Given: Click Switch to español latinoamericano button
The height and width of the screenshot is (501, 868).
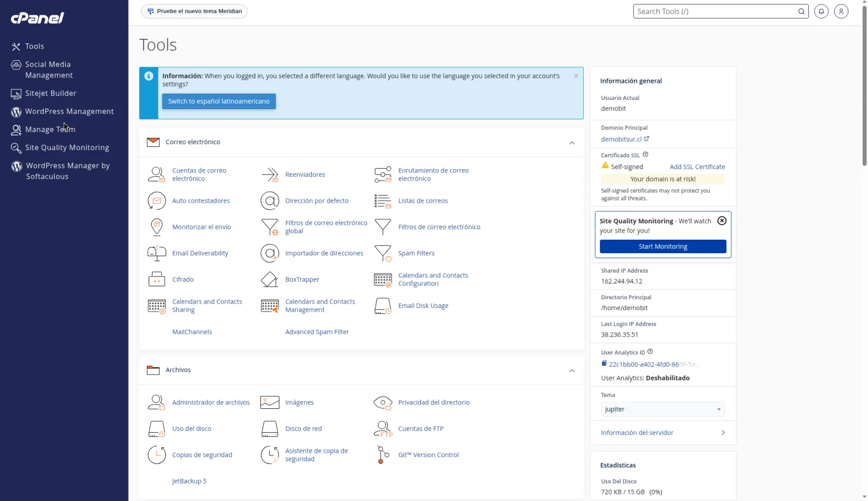Looking at the screenshot, I should [219, 101].
